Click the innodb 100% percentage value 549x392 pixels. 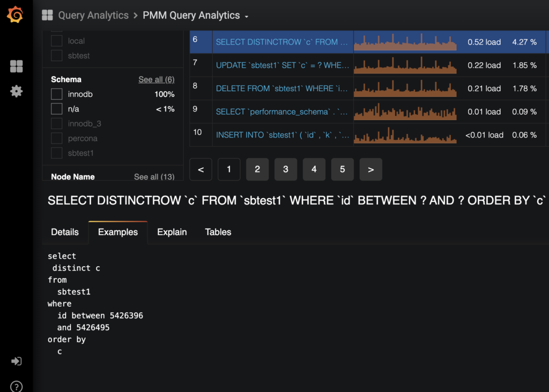point(164,94)
